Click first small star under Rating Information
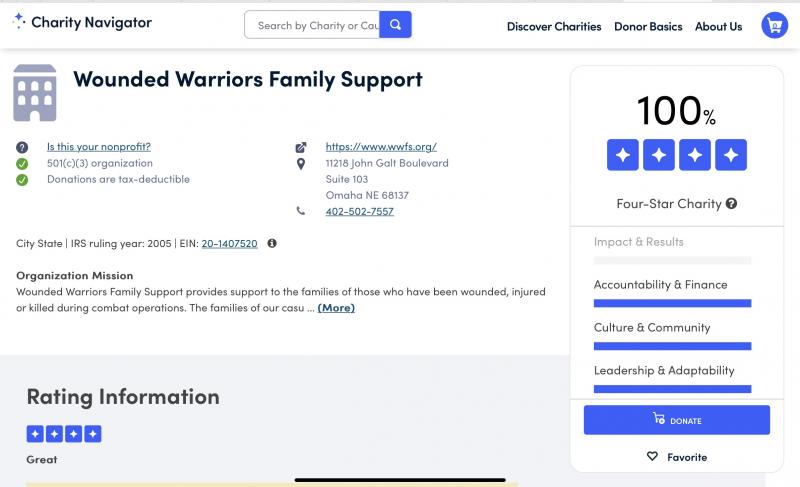 coord(35,434)
